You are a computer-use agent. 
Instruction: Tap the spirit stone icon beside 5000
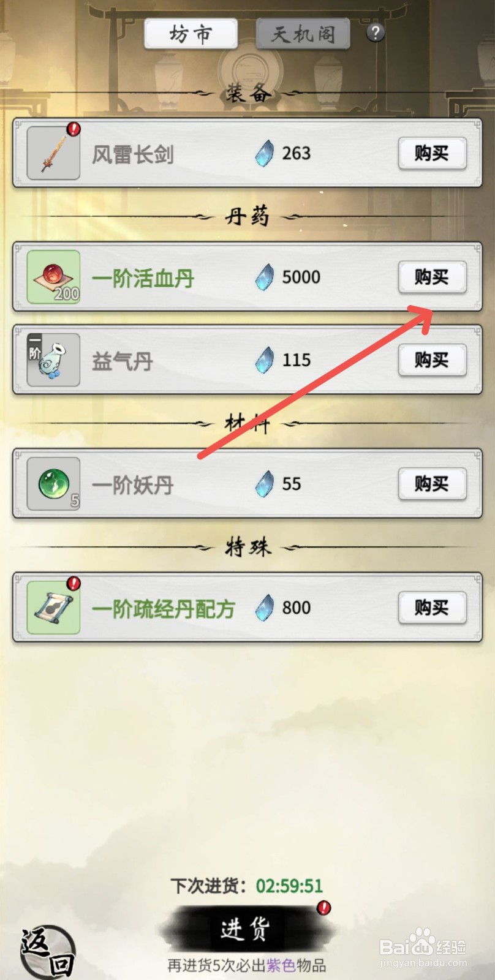[265, 277]
